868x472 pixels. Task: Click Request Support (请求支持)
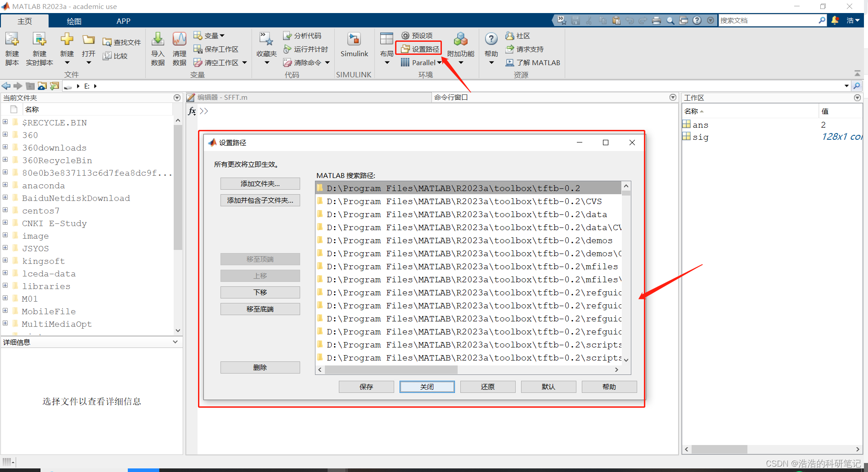point(525,49)
